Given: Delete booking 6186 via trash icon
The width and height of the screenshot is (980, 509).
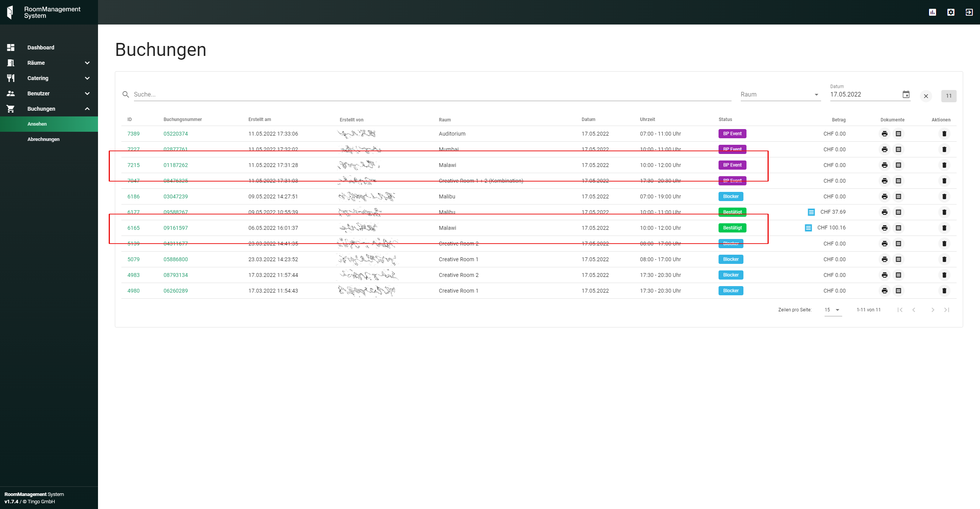Looking at the screenshot, I should point(944,196).
